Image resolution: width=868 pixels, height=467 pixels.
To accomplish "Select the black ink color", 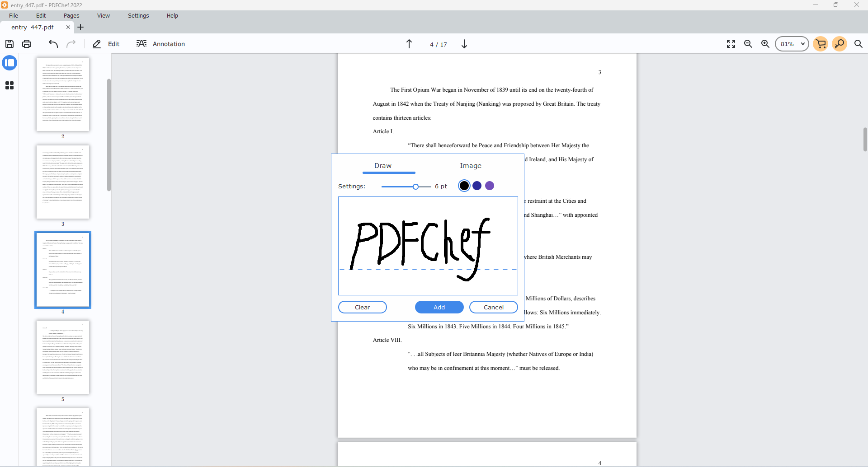I will (464, 186).
